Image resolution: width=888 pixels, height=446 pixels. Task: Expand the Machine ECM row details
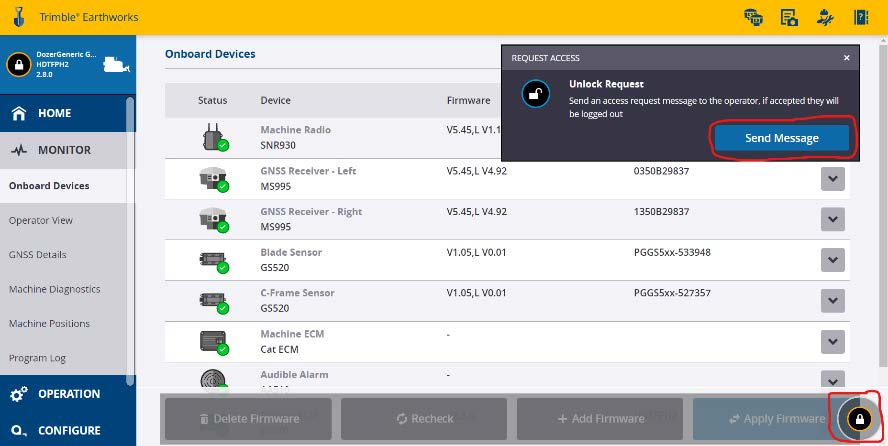[x=832, y=342]
